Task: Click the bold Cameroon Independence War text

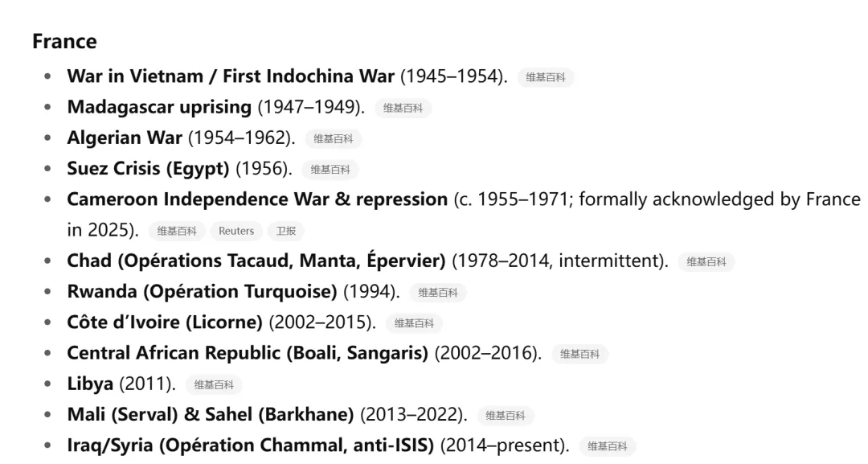Action: pyautogui.click(x=257, y=199)
